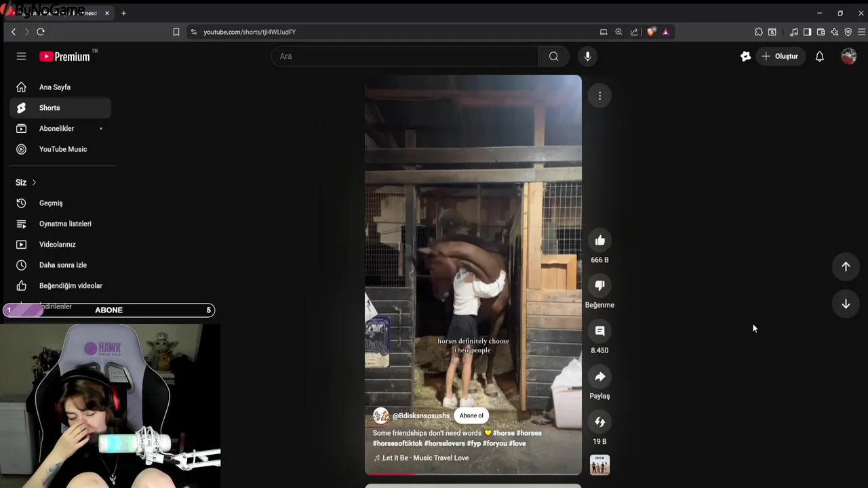The height and width of the screenshot is (488, 868).
Task: Open zoom magnifier in address bar
Action: pos(618,32)
